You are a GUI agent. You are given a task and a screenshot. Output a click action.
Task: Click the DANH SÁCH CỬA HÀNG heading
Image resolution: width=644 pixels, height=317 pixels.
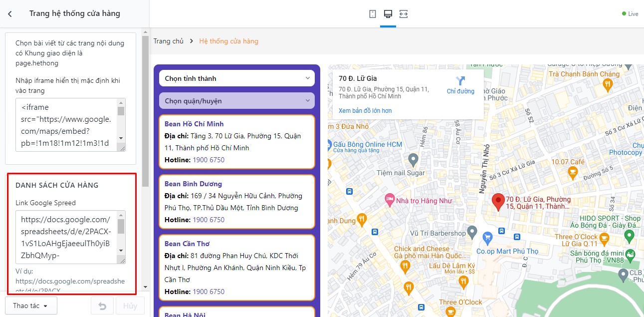coord(57,185)
